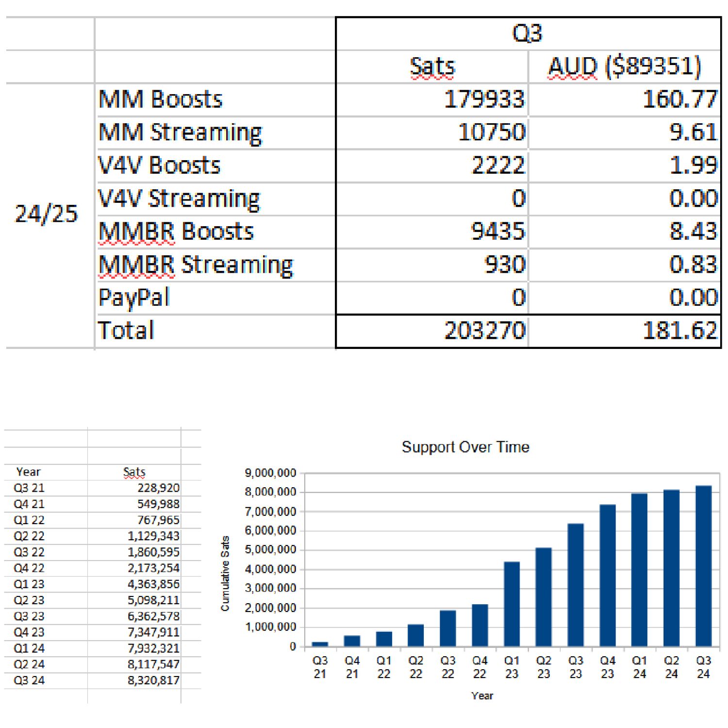The width and height of the screenshot is (728, 728).
Task: Select the MM Boosts row label
Action: (x=160, y=99)
